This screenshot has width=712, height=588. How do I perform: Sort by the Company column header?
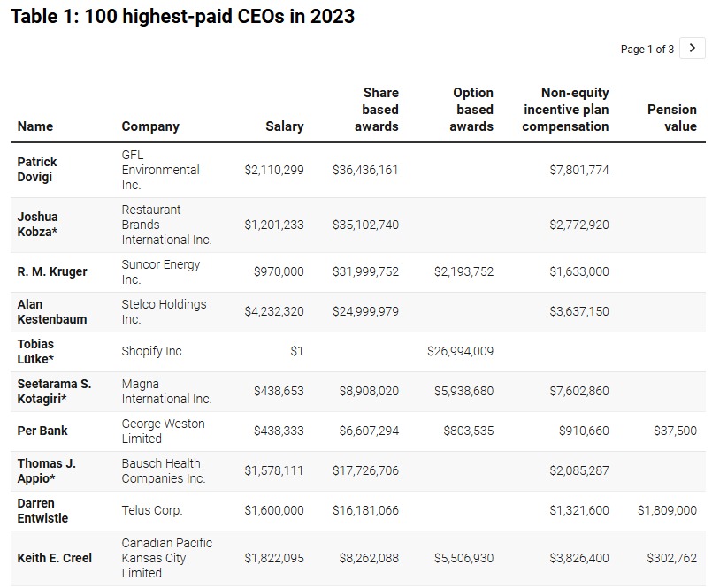coord(150,126)
